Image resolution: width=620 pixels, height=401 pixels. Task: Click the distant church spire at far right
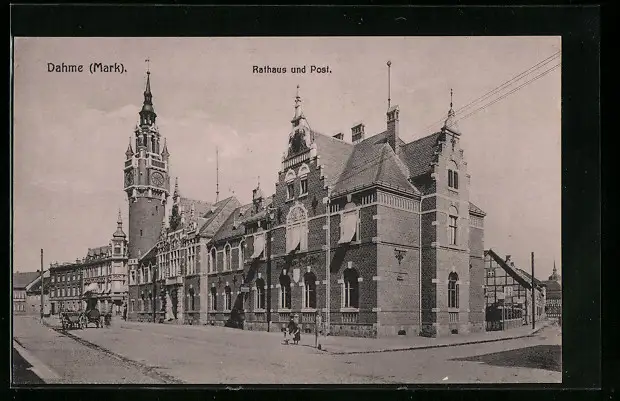pos(554,273)
